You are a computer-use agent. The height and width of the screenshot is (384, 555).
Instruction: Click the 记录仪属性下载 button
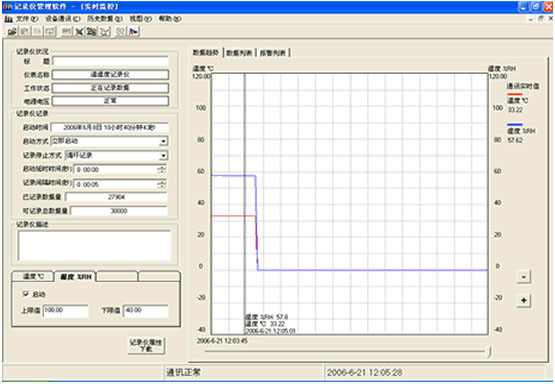coord(146,345)
